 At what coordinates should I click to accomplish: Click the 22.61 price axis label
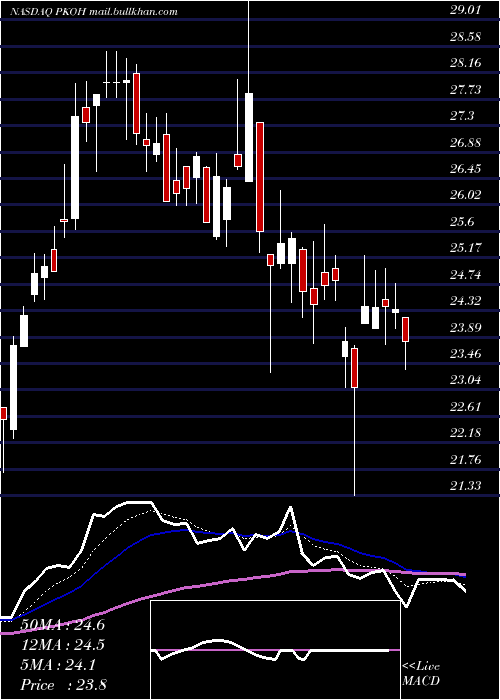[465, 407]
